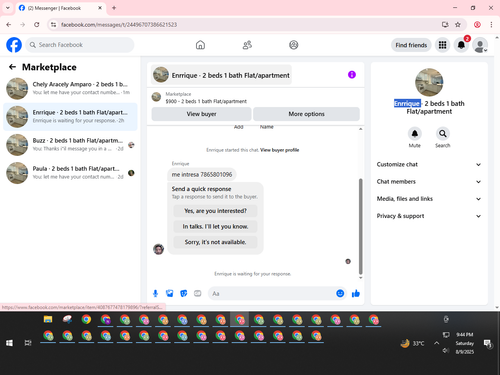Viewport: 500px width, 375px height.
Task: Click the View buyer button
Action: [201, 114]
